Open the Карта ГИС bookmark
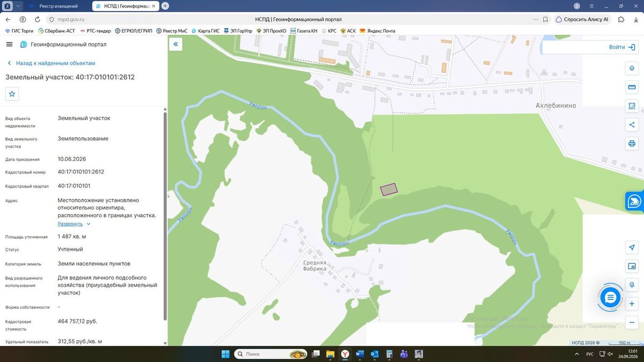This screenshot has width=644, height=362. pos(204,31)
